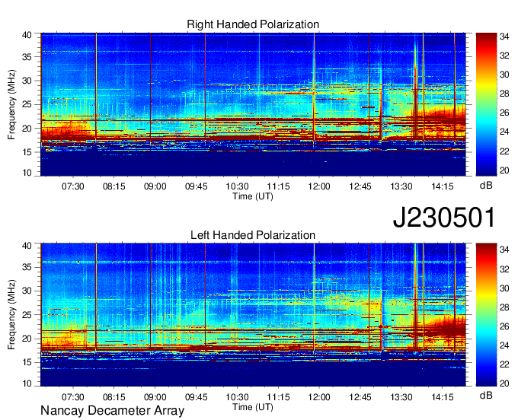518x420 pixels.
Task: Click the right-handed spectrogram plot
Action: (253, 104)
